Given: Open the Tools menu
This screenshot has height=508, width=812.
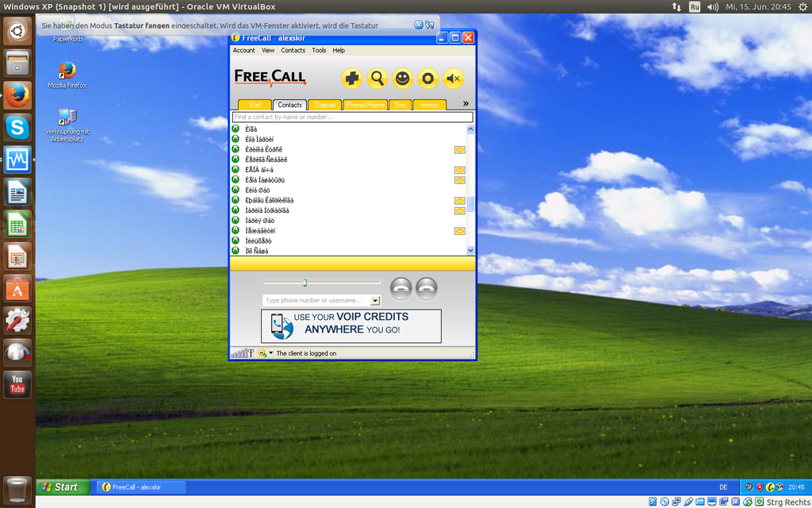Looking at the screenshot, I should 319,50.
